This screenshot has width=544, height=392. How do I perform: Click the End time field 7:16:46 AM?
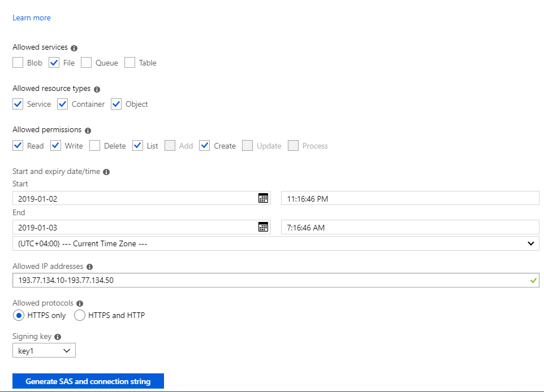click(410, 227)
